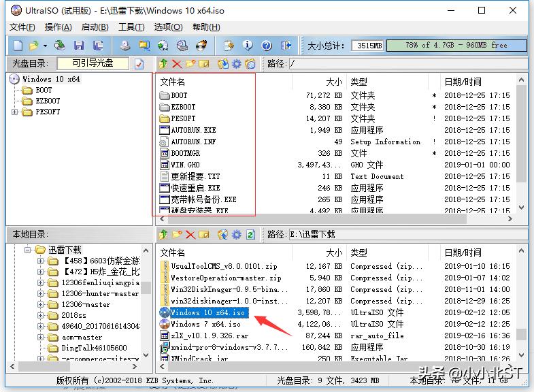Select Windows 7 x64.iso in the lower file list
The height and width of the screenshot is (392, 534).
[x=205, y=324]
